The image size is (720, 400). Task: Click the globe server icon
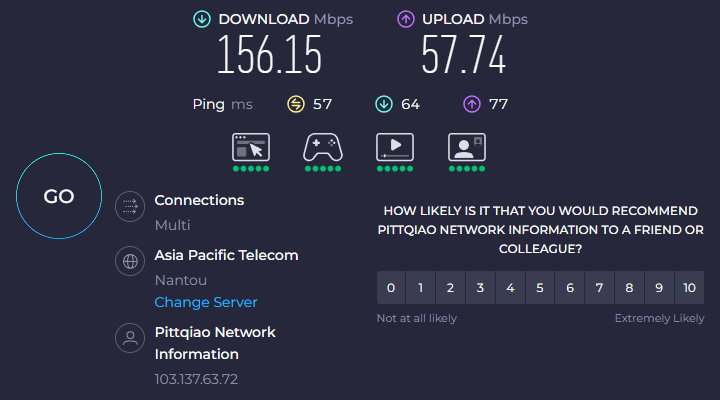(x=130, y=261)
